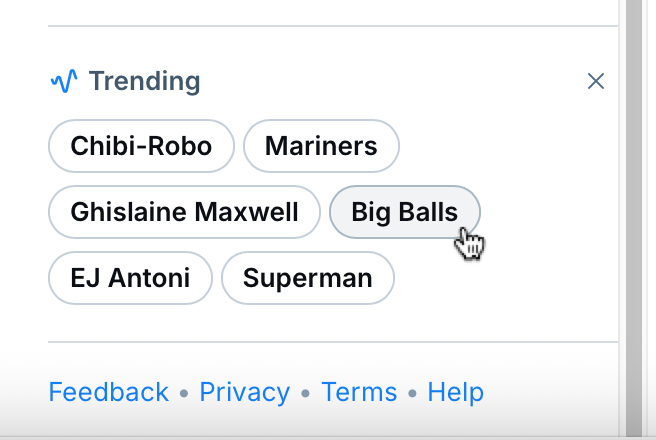Click the vertical scrollbar on the right
656x440 pixels.
point(636,200)
